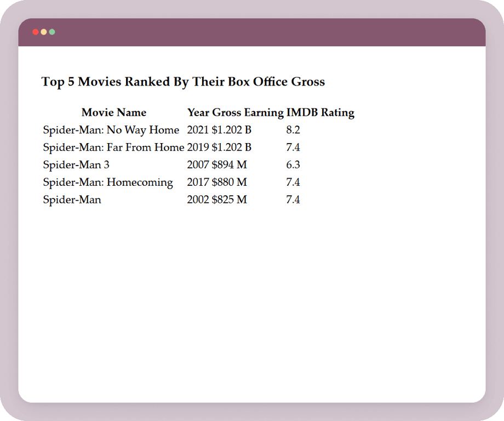Click Spider-Man: Far From Home title cell
The width and height of the screenshot is (504, 421).
pyautogui.click(x=113, y=147)
